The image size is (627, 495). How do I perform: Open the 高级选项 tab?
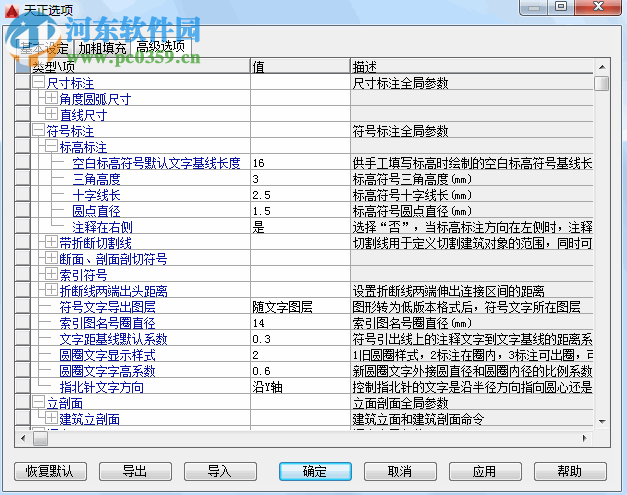pos(161,47)
